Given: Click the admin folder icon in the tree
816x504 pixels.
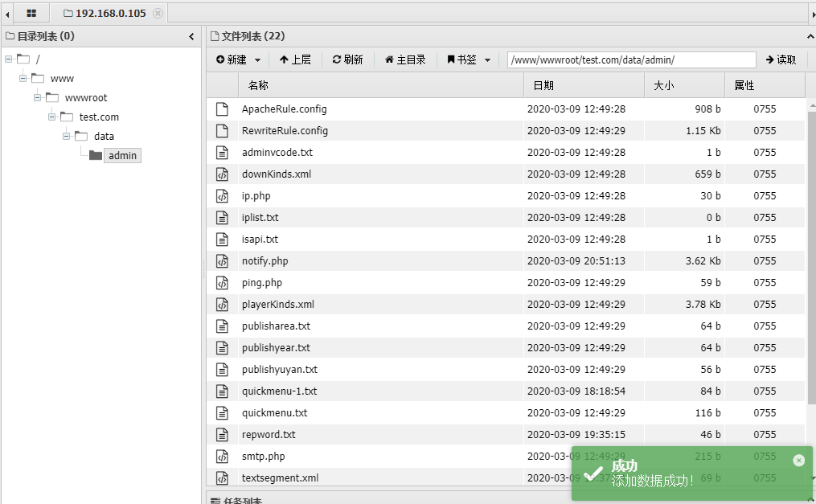Looking at the screenshot, I should 95,155.
